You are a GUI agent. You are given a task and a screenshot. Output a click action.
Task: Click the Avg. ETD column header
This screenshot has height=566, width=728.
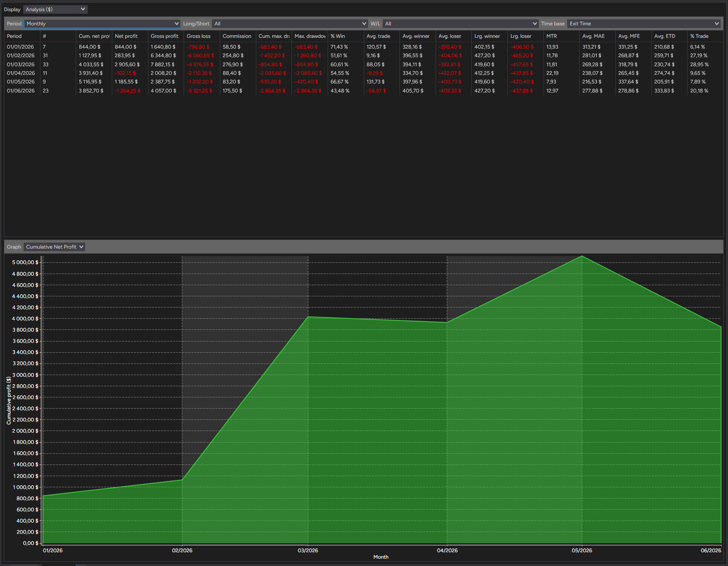(x=670, y=36)
